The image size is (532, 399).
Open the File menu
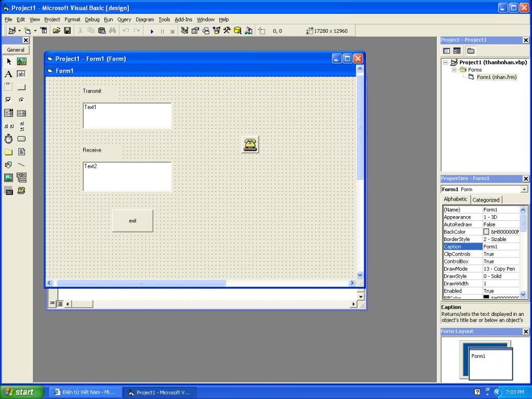8,19
